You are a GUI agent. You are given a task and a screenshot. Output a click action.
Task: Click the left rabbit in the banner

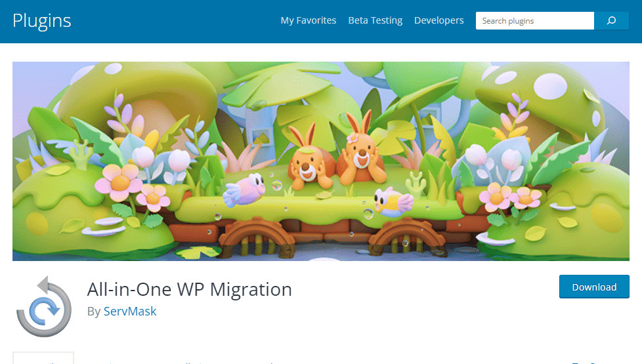307,163
